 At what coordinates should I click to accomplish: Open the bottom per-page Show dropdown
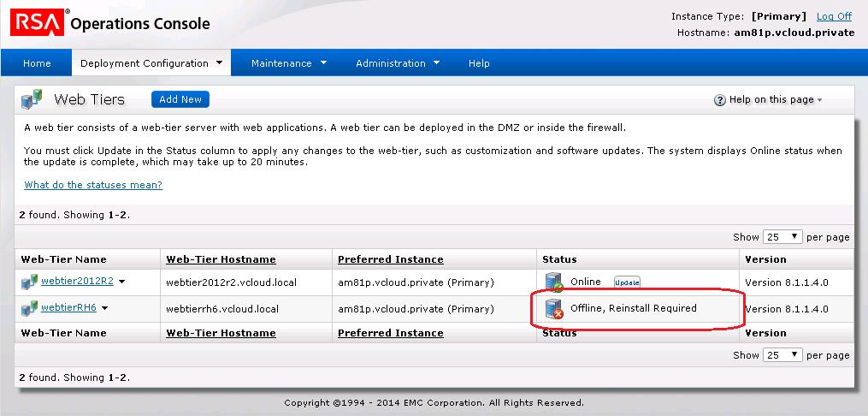tap(782, 354)
